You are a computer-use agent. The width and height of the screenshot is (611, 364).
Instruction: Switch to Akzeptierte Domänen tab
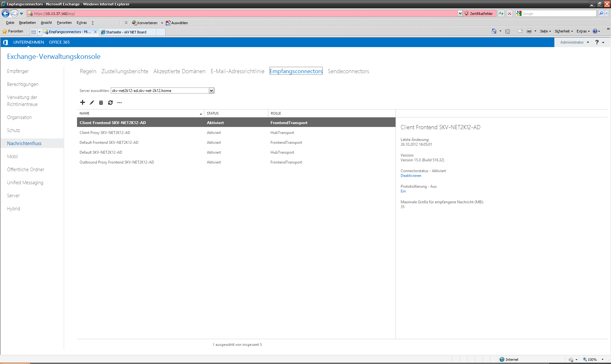(x=179, y=71)
